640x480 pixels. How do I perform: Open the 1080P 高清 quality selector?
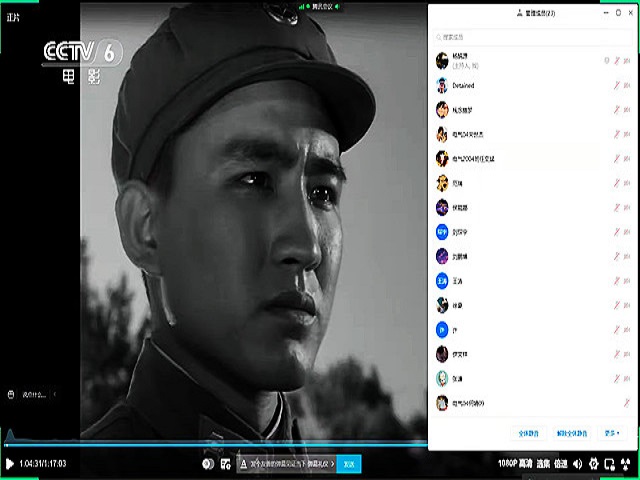pos(515,464)
